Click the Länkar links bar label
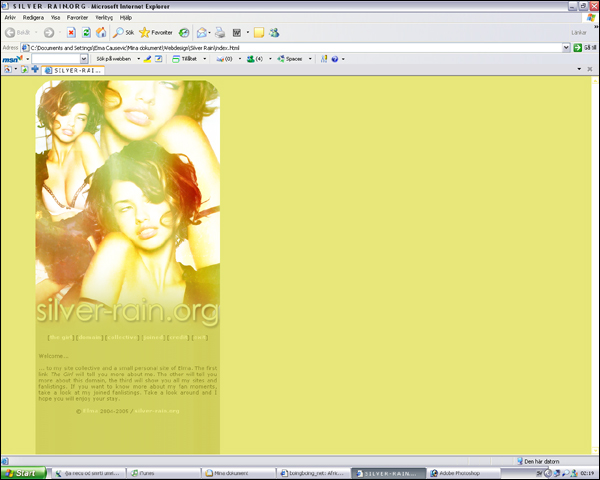This screenshot has width=600, height=480. (x=579, y=33)
